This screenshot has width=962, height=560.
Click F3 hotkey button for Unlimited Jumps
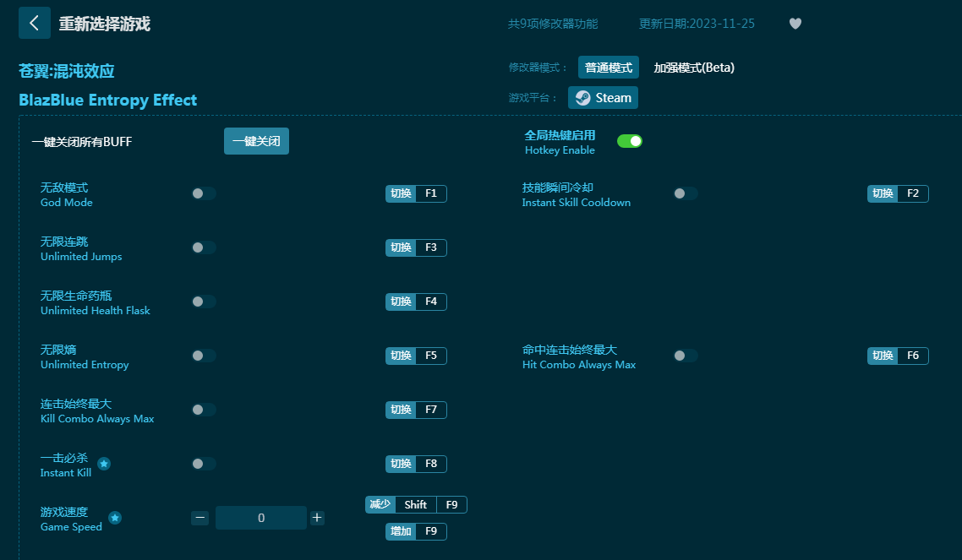(416, 247)
